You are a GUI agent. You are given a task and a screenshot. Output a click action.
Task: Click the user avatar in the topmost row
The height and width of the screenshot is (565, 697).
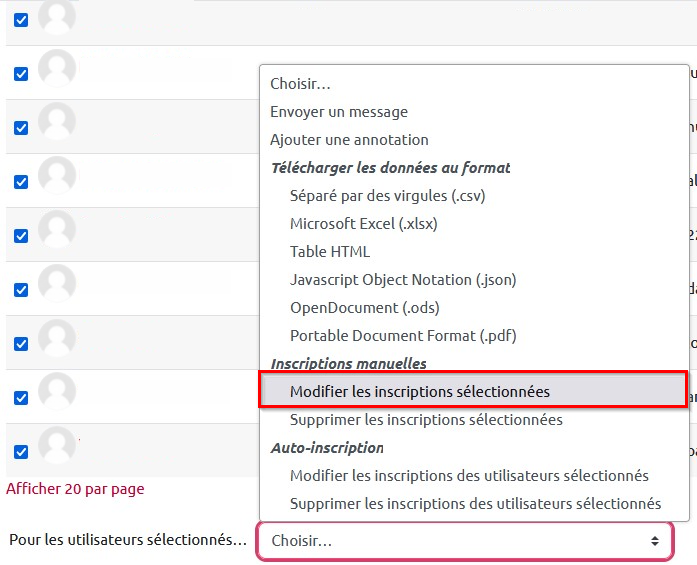(x=57, y=15)
